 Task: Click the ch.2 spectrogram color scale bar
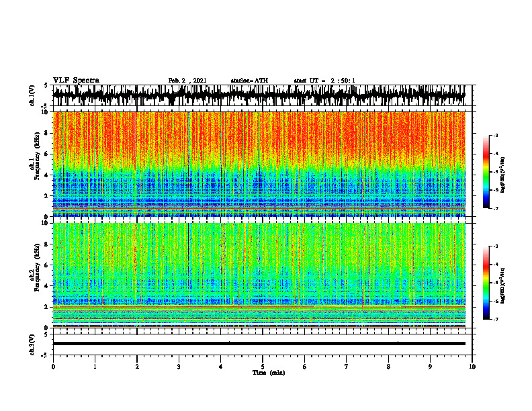pyautogui.click(x=486, y=283)
